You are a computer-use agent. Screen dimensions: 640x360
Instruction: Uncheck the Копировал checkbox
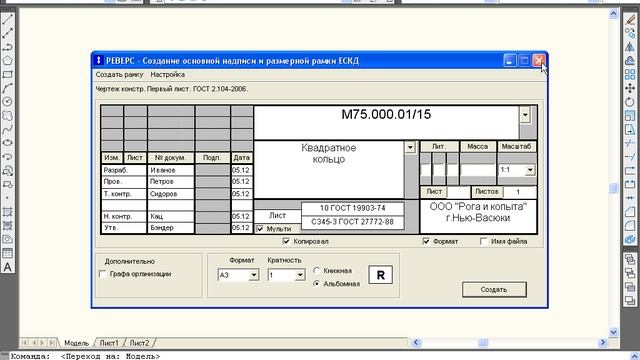click(x=286, y=241)
